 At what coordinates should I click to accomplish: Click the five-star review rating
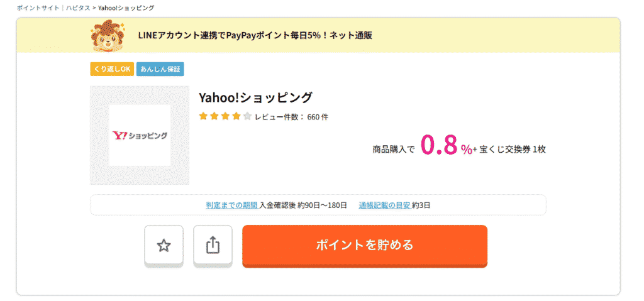point(225,116)
